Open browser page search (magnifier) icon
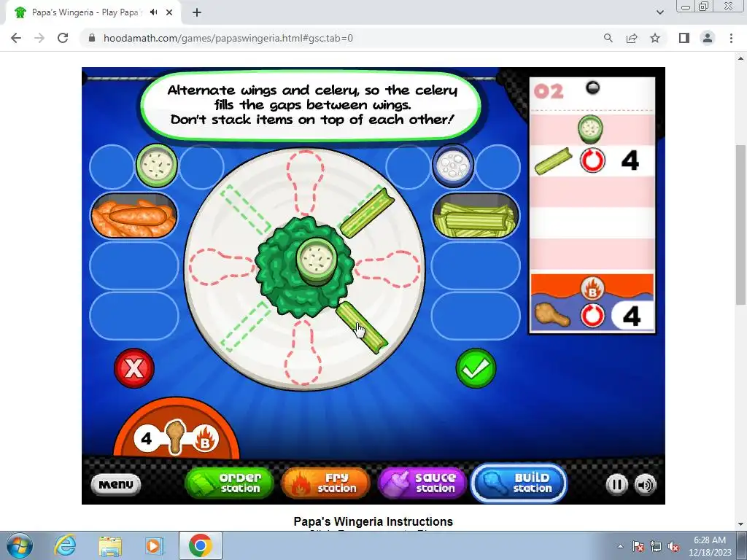This screenshot has width=747, height=560. [x=608, y=38]
